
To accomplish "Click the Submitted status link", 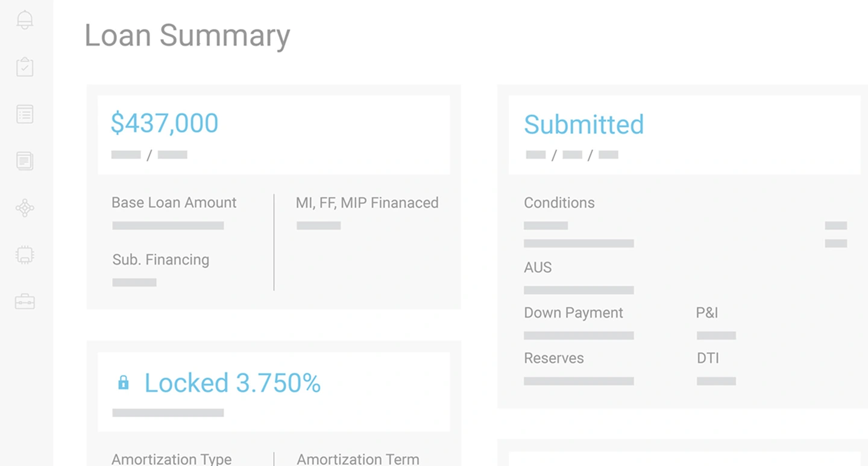I will pyautogui.click(x=583, y=125).
